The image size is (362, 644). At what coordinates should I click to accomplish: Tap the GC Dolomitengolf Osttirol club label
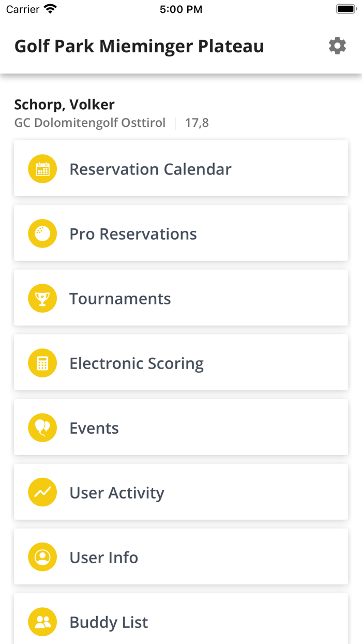(90, 123)
